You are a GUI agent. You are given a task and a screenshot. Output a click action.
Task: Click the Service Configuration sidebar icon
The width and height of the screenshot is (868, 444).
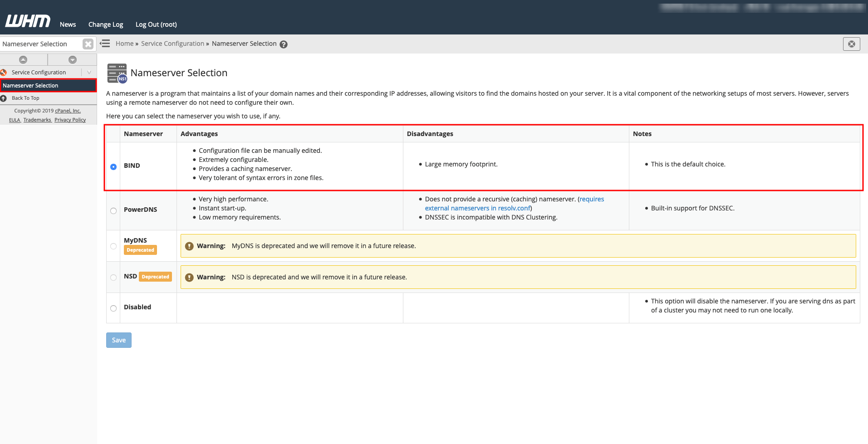(x=4, y=72)
